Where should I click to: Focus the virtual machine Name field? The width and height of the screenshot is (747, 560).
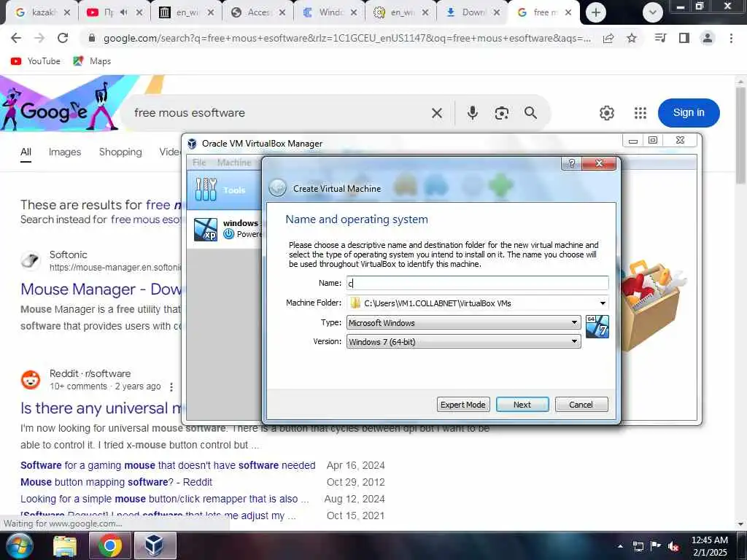[x=477, y=283]
